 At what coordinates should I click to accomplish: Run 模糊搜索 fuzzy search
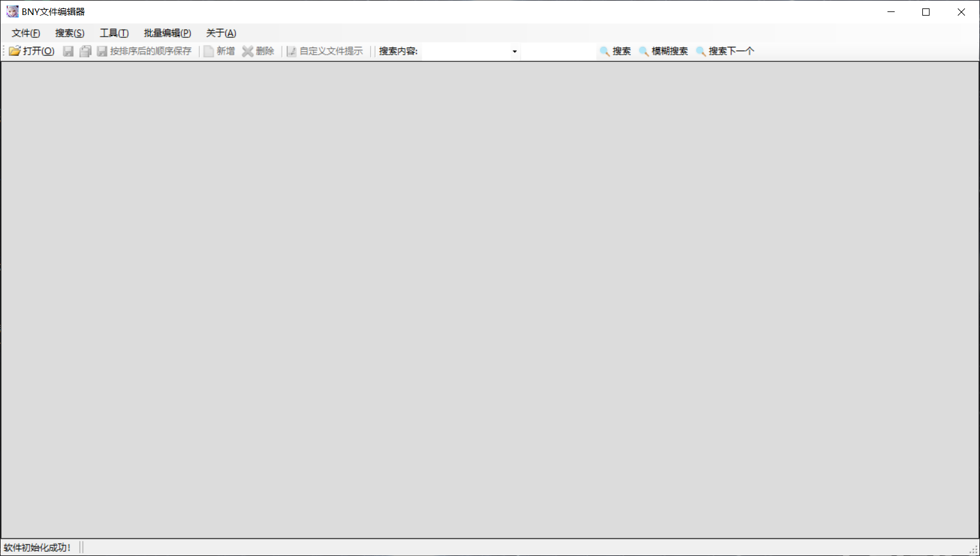click(x=663, y=51)
